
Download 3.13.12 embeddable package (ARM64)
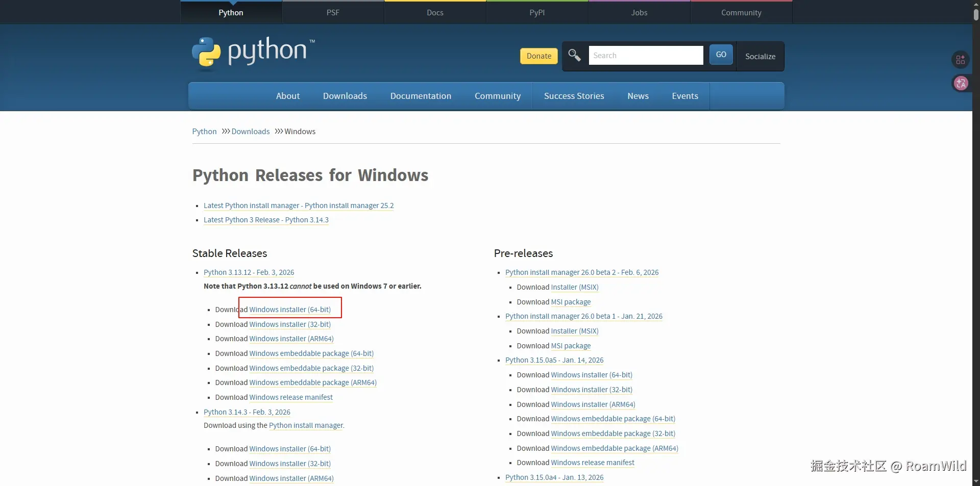point(313,382)
